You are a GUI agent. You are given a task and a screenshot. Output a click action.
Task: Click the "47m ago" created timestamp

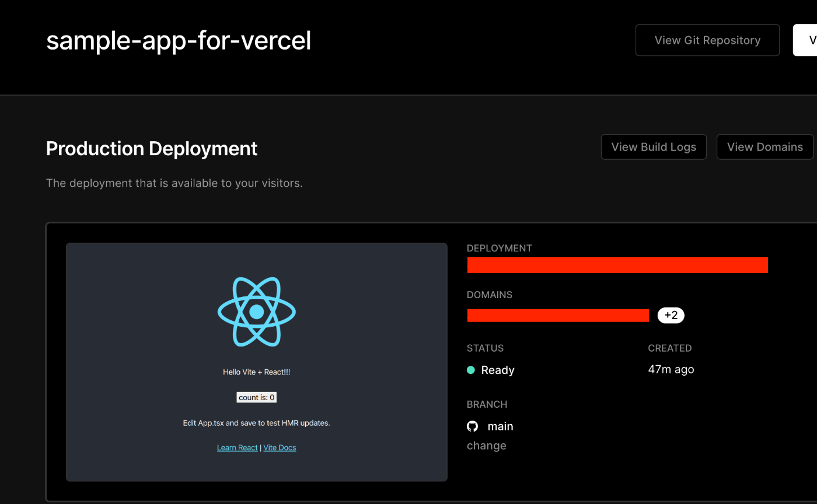coord(671,369)
